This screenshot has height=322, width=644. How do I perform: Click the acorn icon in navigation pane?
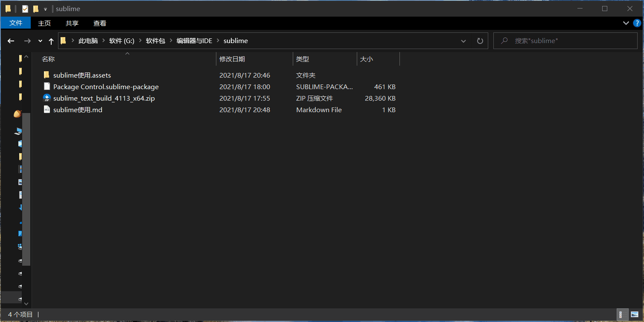pos(17,113)
